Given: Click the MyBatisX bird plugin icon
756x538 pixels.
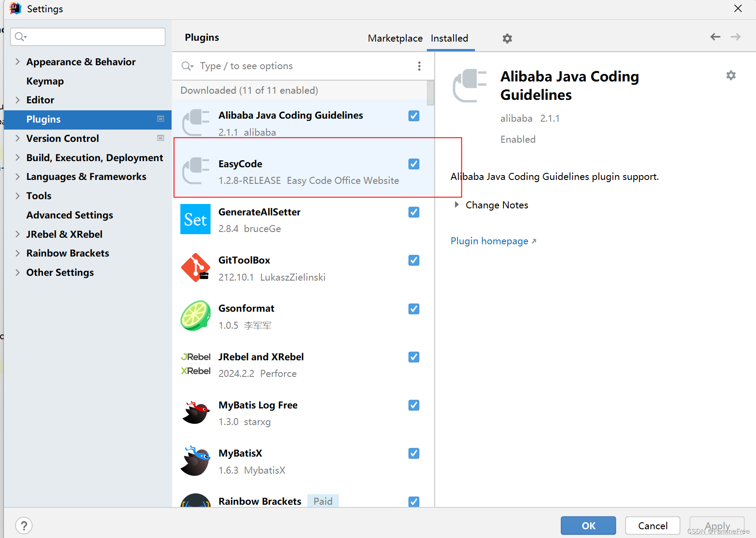Looking at the screenshot, I should [195, 461].
